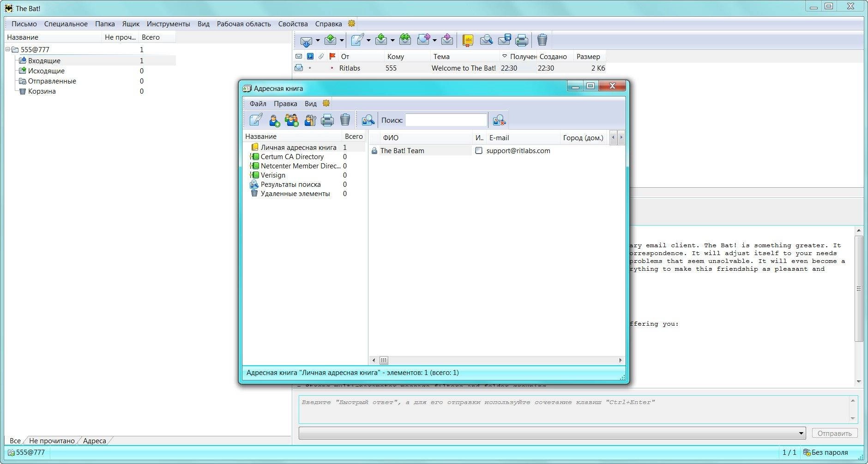The image size is (868, 464).
Task: Click the Forward message icon
Action: [423, 40]
